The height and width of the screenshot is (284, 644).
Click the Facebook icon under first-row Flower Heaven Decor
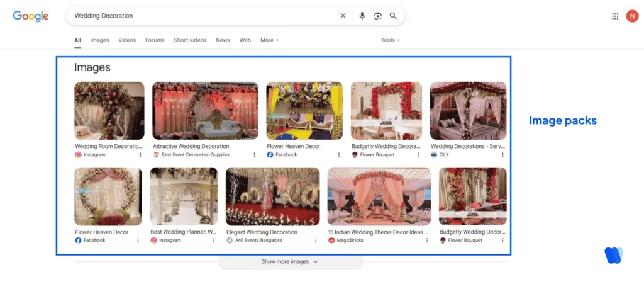(x=270, y=154)
